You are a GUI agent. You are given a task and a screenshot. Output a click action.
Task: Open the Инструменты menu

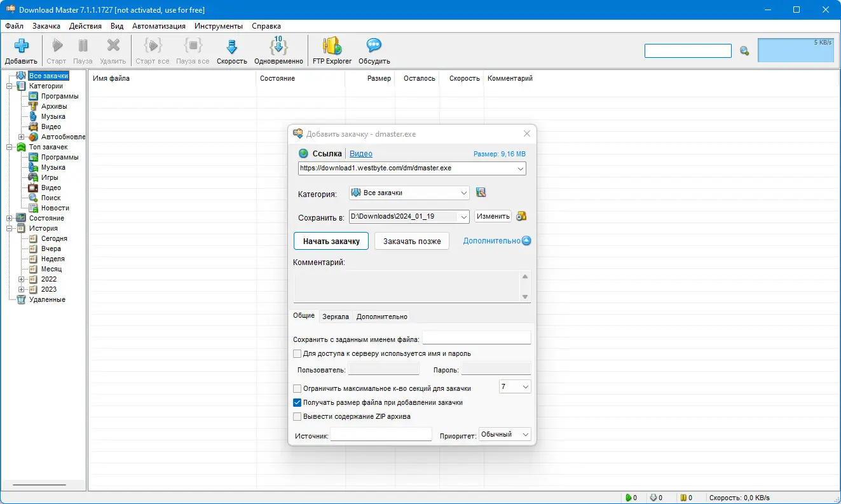pos(219,26)
